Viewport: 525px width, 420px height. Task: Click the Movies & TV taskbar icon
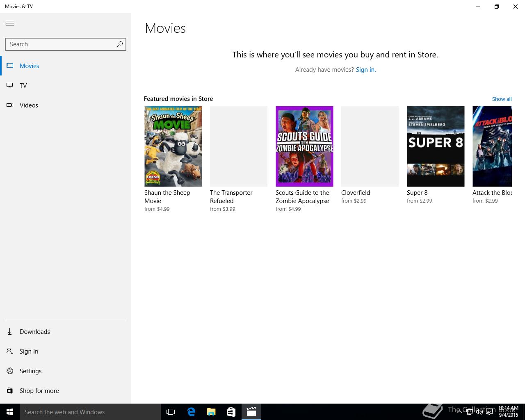click(x=251, y=412)
